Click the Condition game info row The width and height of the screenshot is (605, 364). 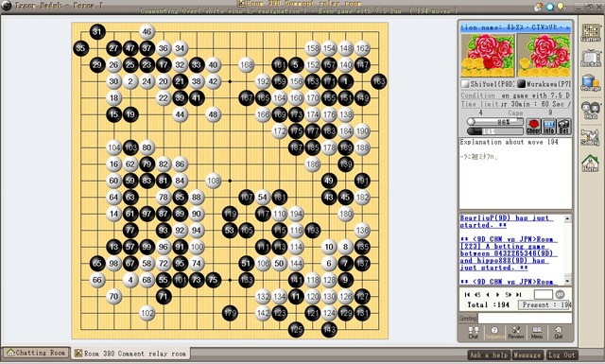(x=515, y=95)
